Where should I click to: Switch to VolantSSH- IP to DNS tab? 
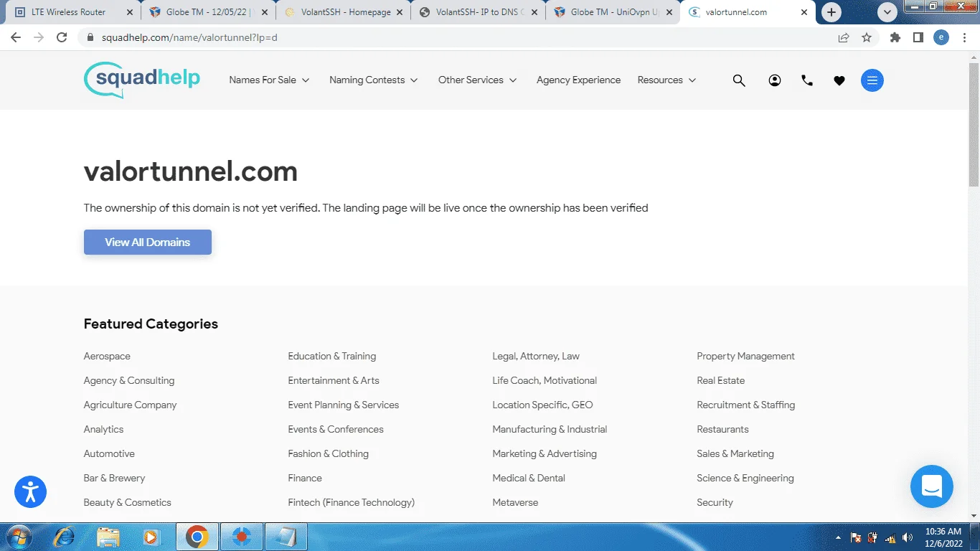[479, 12]
